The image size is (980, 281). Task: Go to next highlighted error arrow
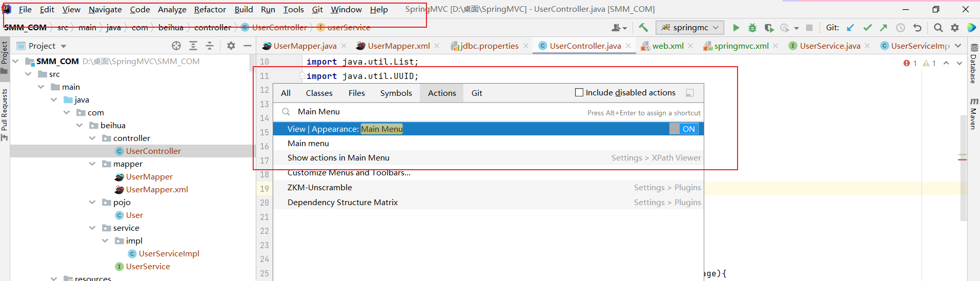click(959, 63)
